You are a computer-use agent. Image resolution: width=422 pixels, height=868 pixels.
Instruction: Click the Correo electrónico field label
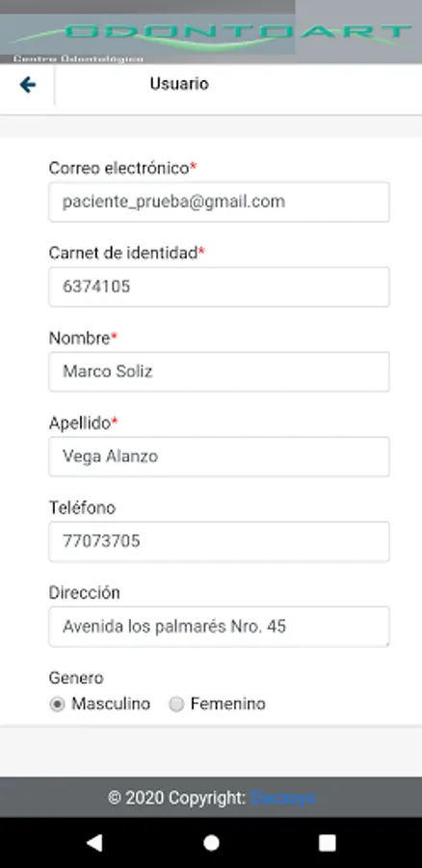click(119, 168)
